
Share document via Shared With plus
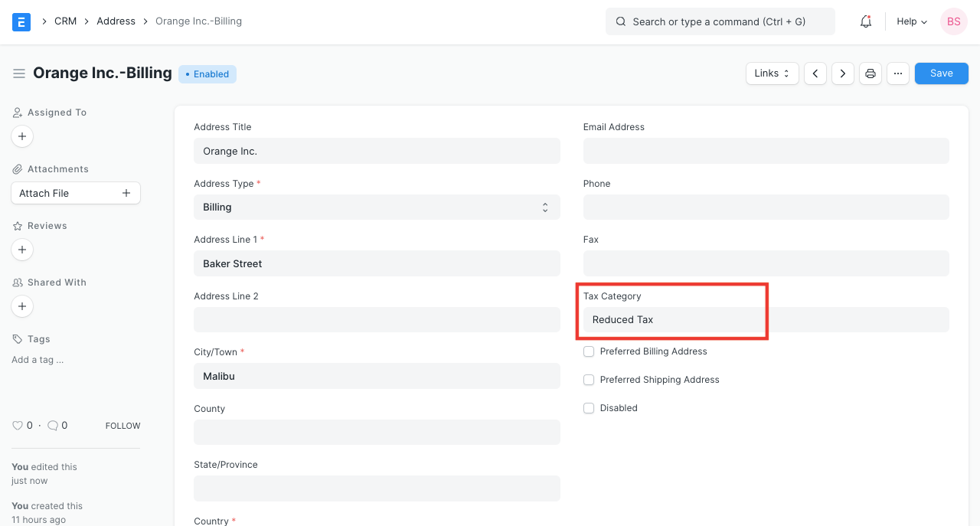click(22, 306)
